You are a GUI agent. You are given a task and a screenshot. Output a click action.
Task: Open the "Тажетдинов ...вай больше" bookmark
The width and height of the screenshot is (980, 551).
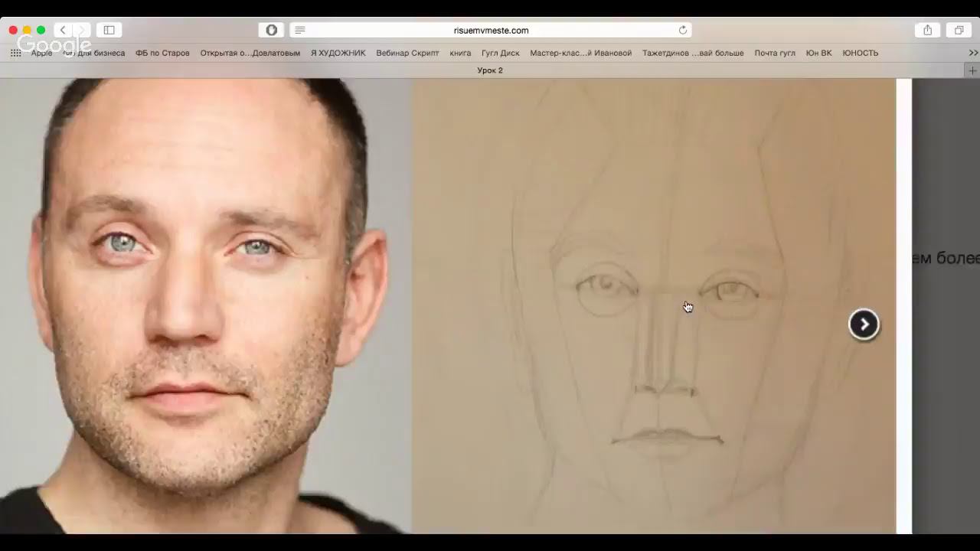[x=693, y=53]
